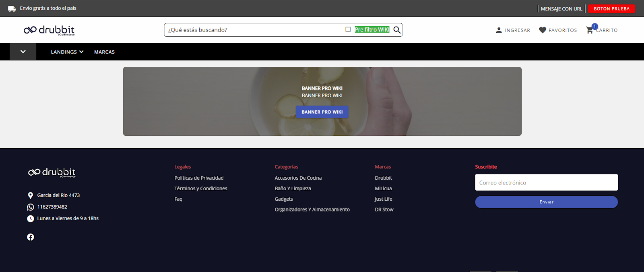
Task: Open Politicas de Privacidad link
Action: pyautogui.click(x=199, y=178)
